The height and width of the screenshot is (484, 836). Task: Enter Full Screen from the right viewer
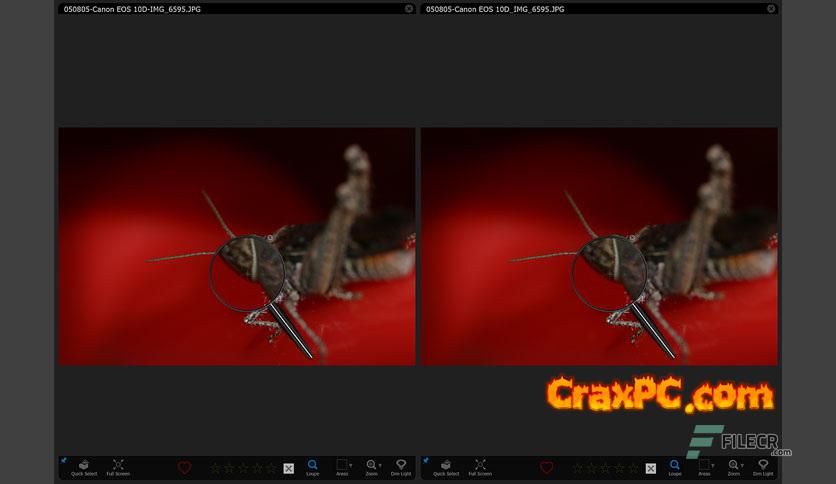tap(480, 467)
